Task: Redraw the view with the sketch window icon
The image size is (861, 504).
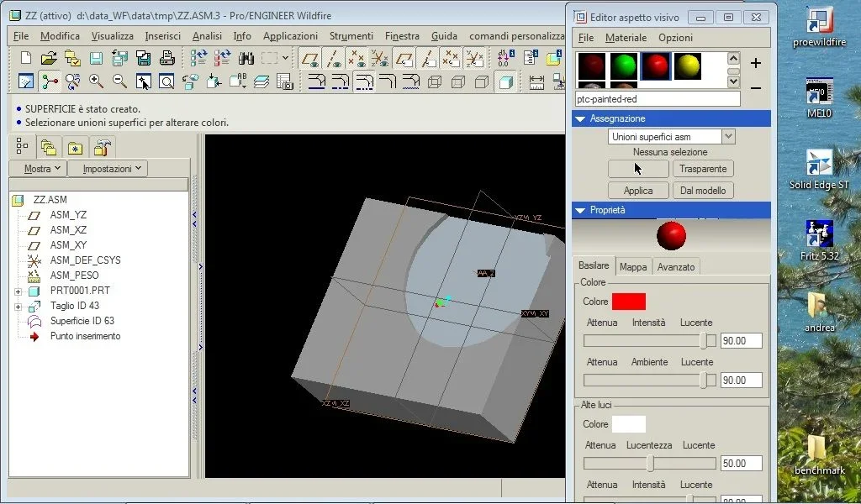Action: click(26, 81)
